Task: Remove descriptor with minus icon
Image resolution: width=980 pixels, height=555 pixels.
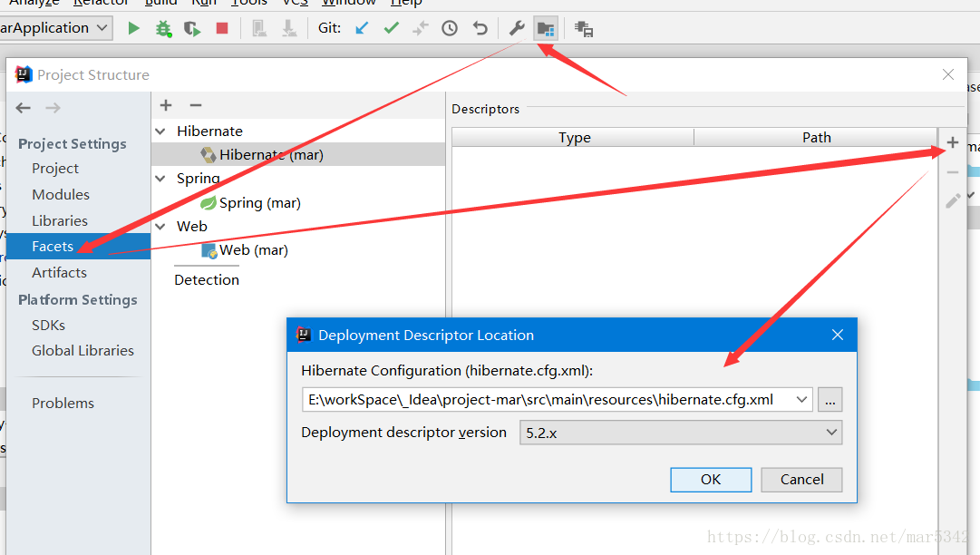Action: [x=953, y=172]
